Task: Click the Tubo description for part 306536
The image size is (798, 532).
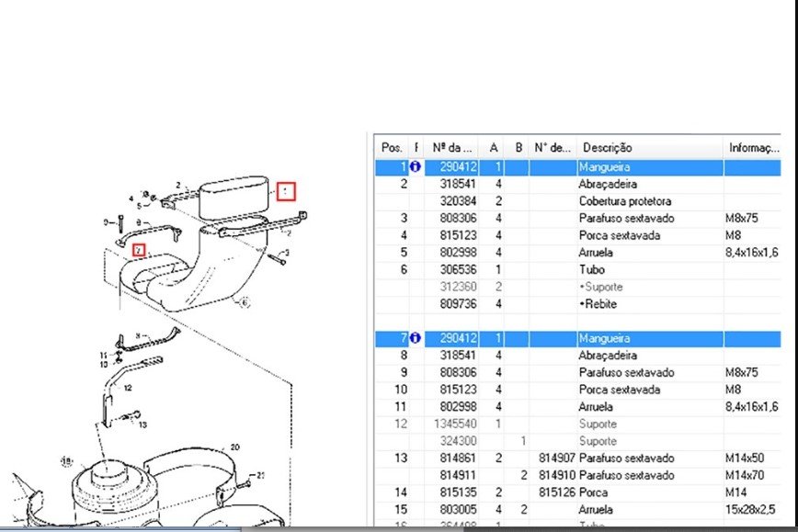Action: click(x=591, y=269)
